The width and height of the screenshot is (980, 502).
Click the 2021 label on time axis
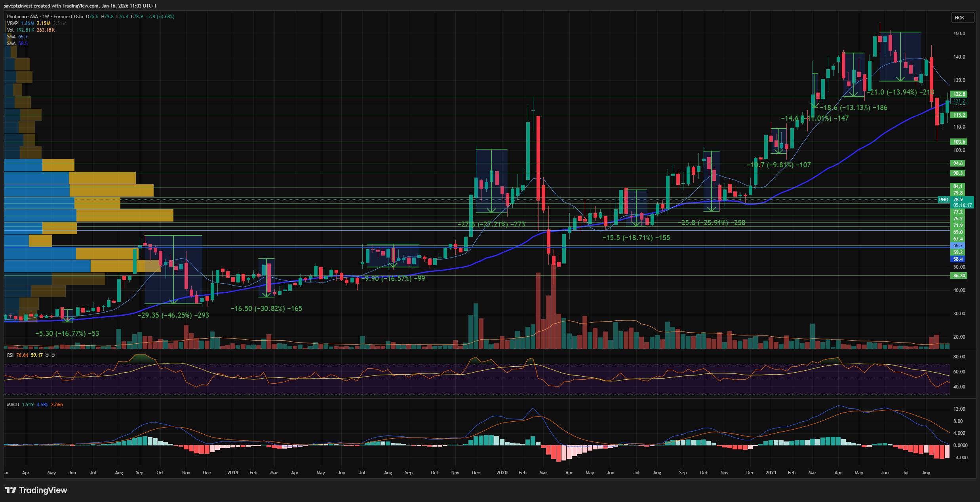771,473
